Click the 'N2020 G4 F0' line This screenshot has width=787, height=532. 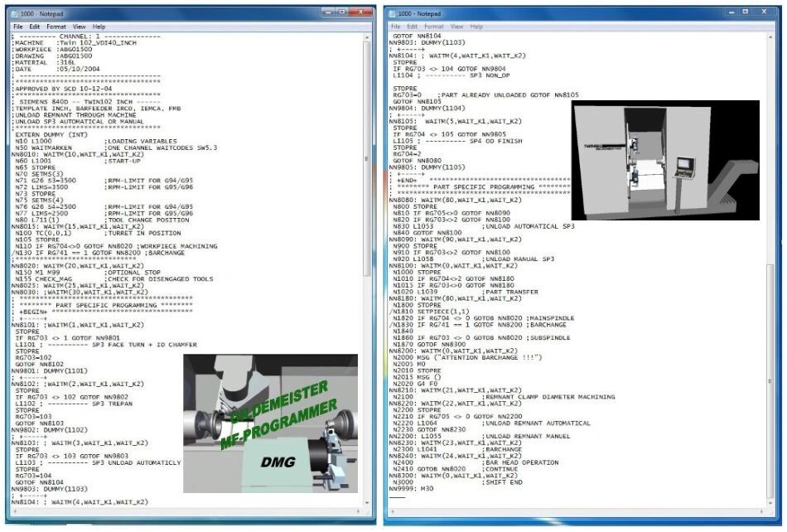414,384
